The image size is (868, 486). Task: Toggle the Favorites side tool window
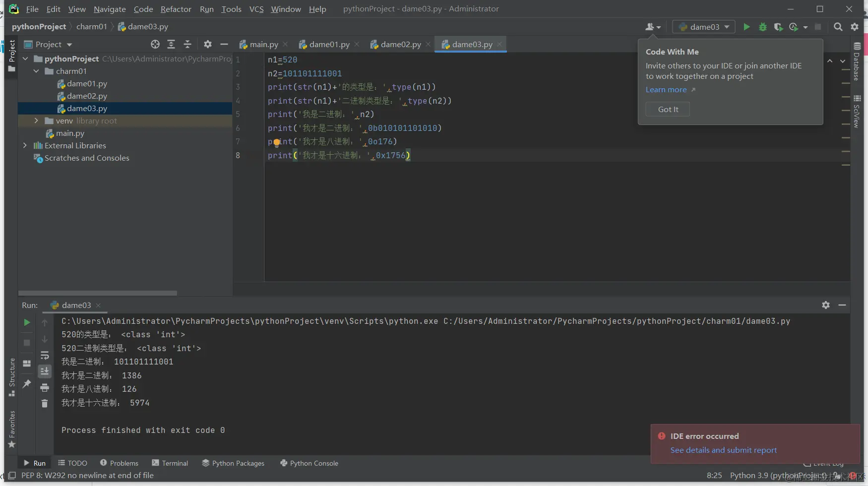(x=12, y=429)
